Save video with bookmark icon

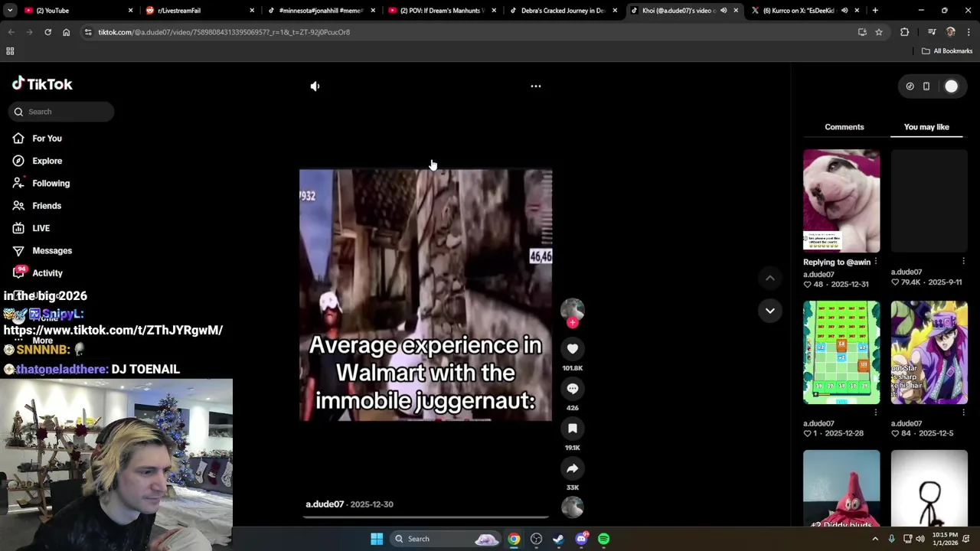click(x=573, y=428)
